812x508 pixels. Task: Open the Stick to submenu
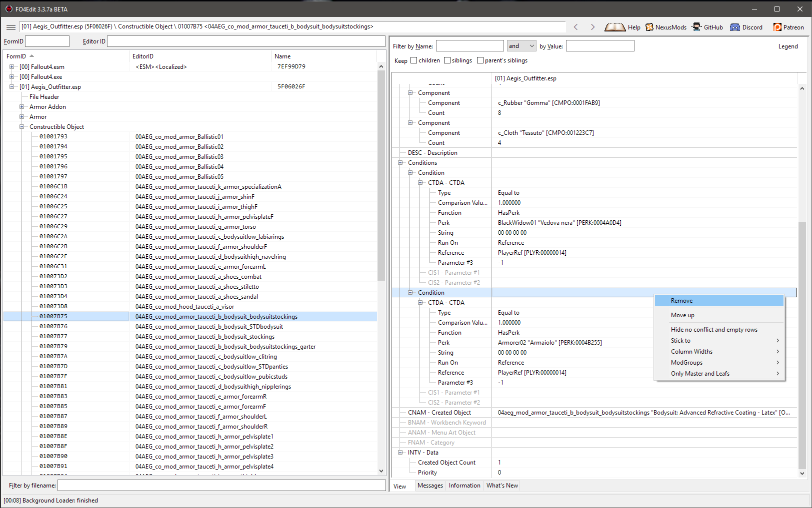pos(719,341)
